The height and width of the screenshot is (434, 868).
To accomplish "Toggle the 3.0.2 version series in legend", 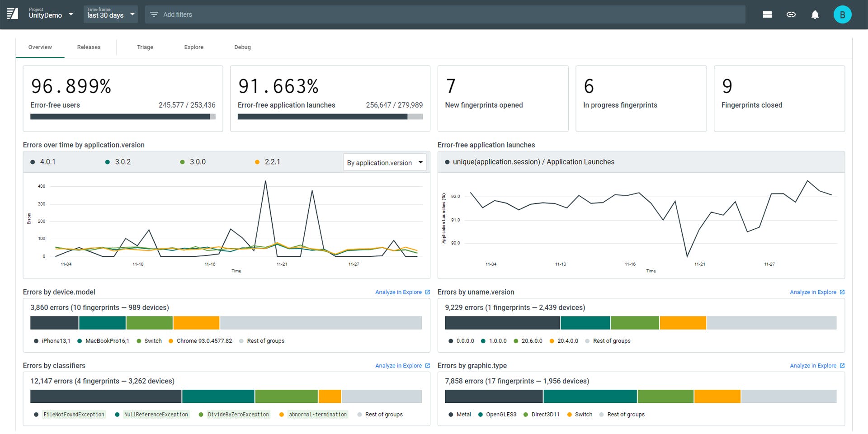I will pyautogui.click(x=118, y=162).
